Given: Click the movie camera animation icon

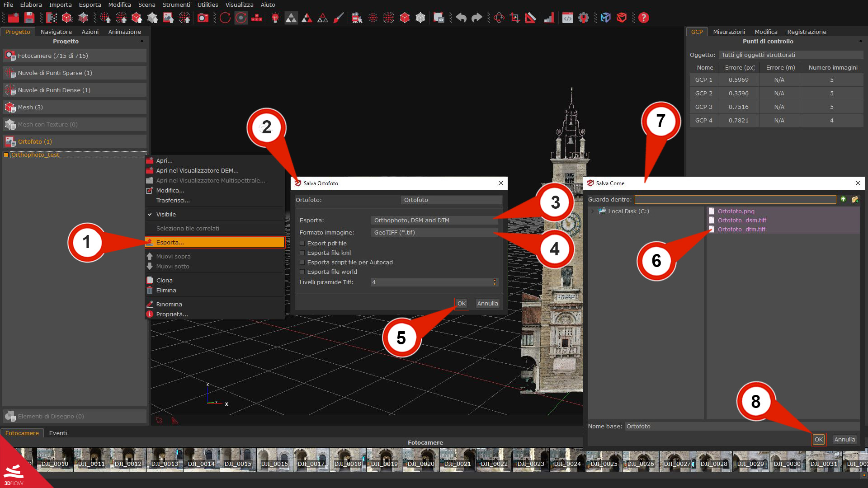Looking at the screenshot, I should [x=357, y=18].
